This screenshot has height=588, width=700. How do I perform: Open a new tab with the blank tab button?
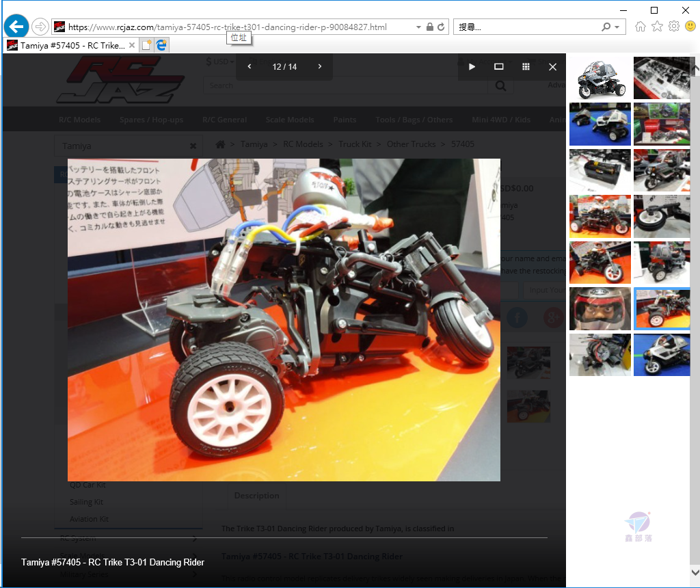146,45
